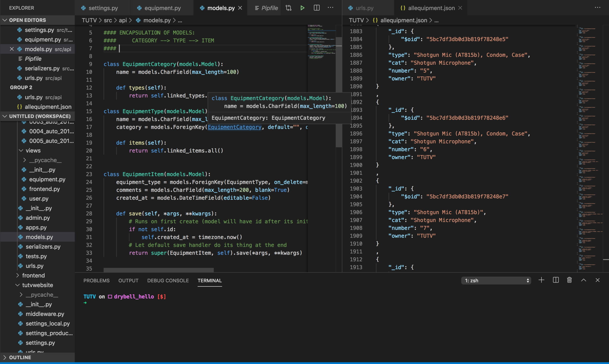Open more editor actions via the ellipsis
Image resolution: width=609 pixels, height=364 pixels.
[x=331, y=8]
